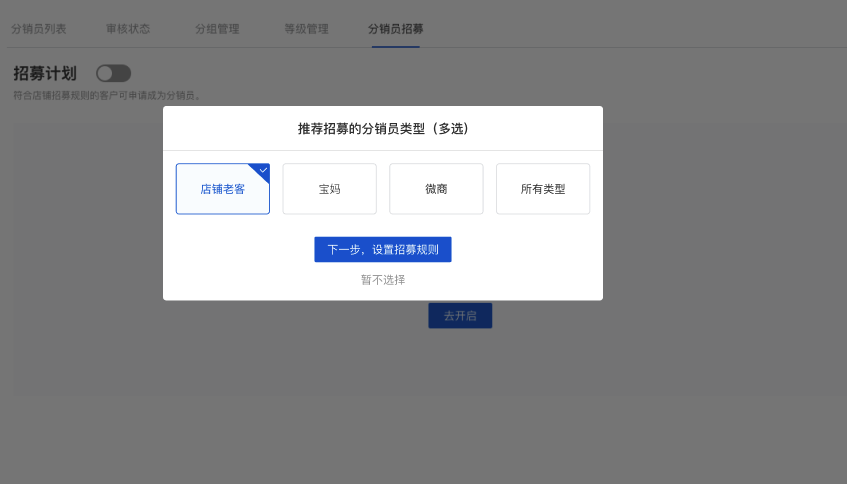
Task: Choose the 微商 type card
Action: coord(436,189)
